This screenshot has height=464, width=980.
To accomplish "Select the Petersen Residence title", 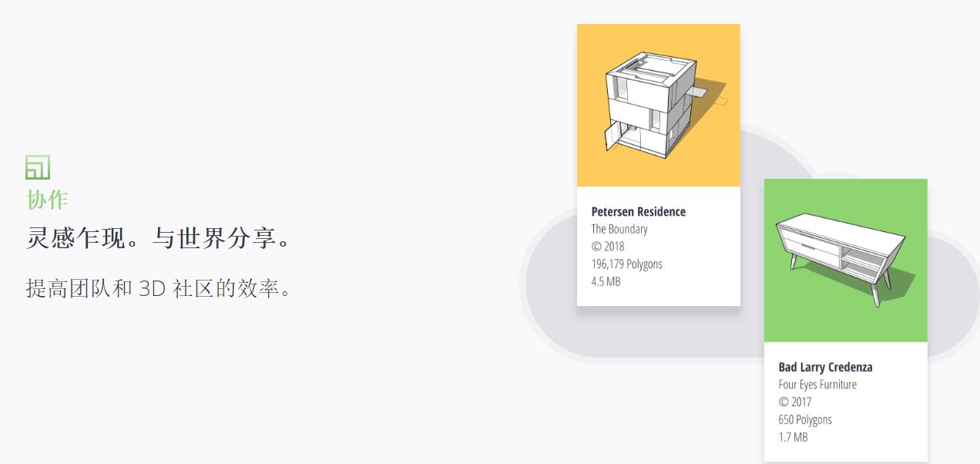I will coord(638,211).
